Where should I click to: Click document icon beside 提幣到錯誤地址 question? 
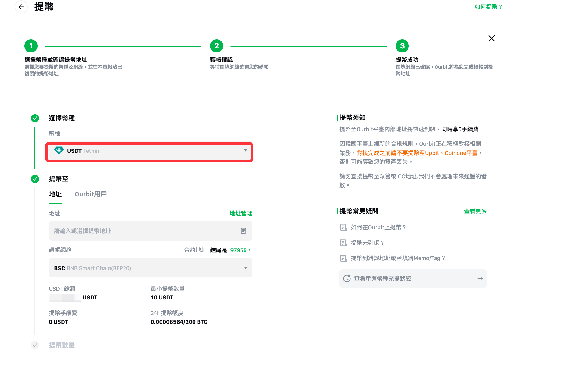click(x=343, y=259)
